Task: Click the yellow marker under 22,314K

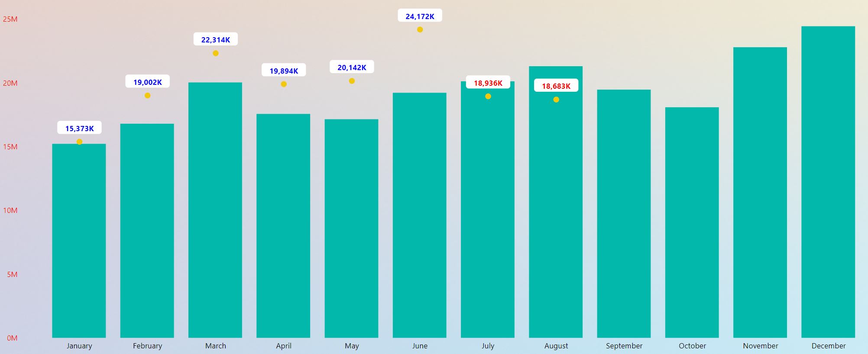Action: tap(216, 53)
